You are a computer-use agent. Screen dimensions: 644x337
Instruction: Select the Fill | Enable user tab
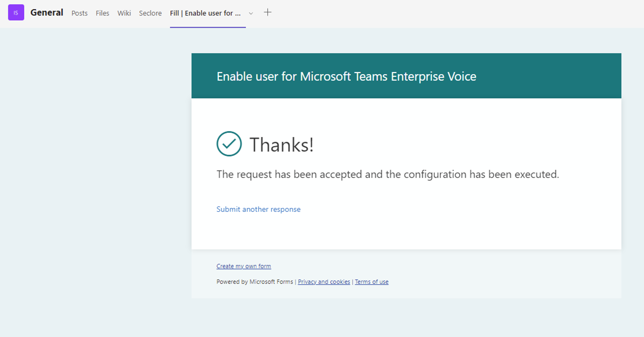click(205, 13)
